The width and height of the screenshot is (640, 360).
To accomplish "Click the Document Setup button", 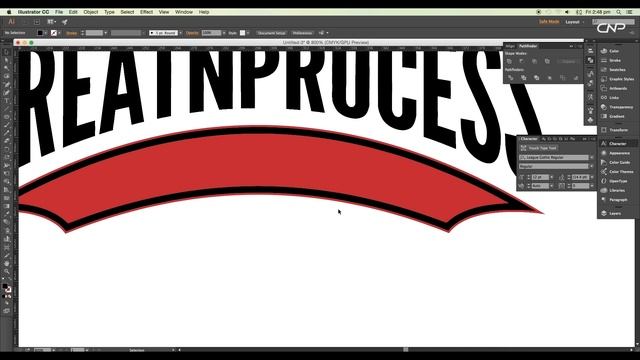I will (x=271, y=33).
